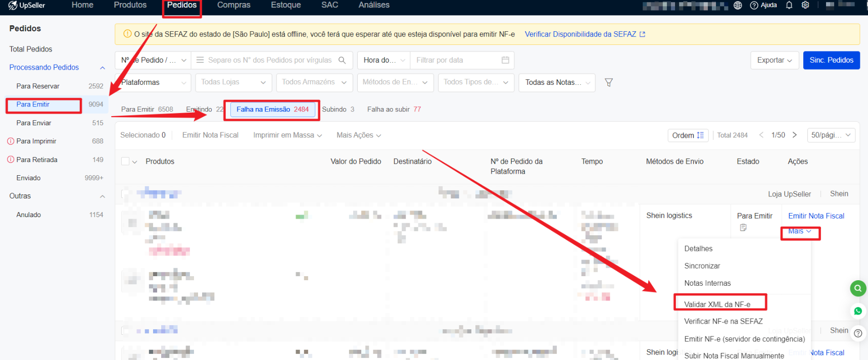Click external link icon beside SEFAZ link
The height and width of the screenshot is (360, 868).
[643, 34]
